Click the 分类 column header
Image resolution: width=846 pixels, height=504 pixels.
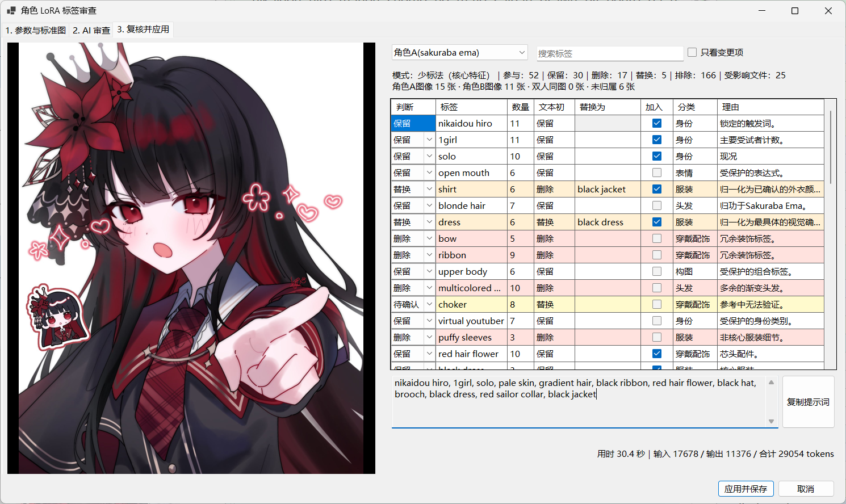coord(695,107)
